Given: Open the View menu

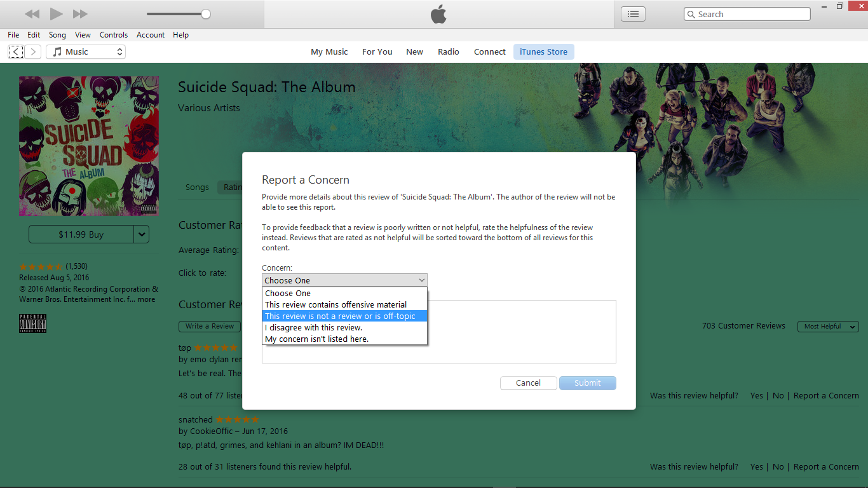Looking at the screenshot, I should coord(83,35).
